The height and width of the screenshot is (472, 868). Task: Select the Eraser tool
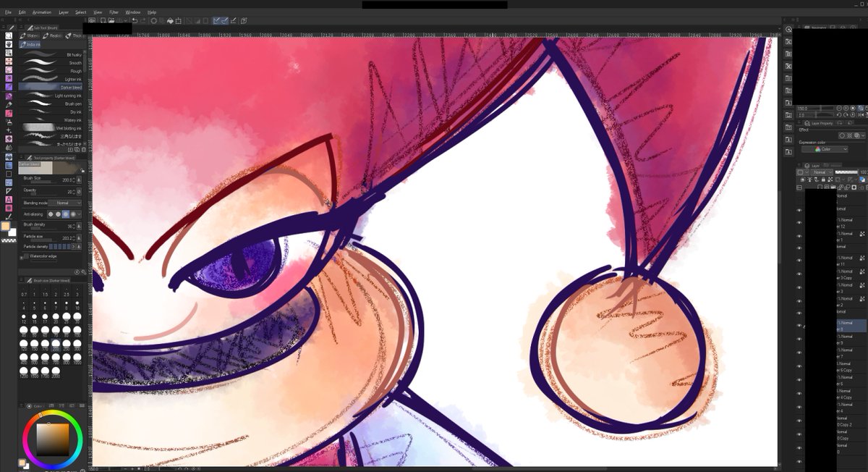click(9, 138)
